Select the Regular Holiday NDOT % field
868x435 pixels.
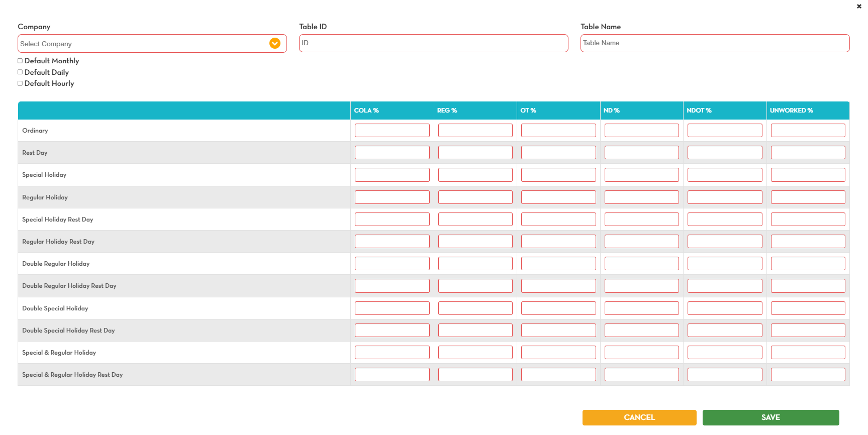725,197
